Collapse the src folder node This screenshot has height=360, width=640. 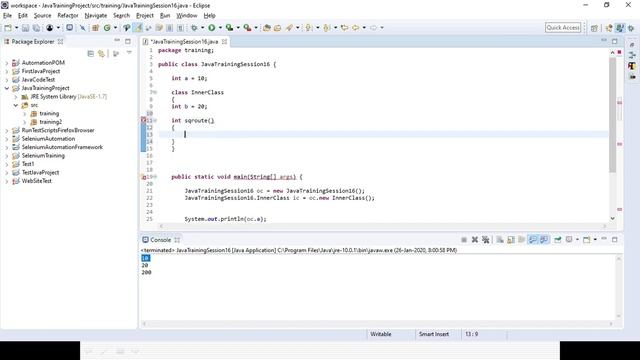click(x=16, y=105)
